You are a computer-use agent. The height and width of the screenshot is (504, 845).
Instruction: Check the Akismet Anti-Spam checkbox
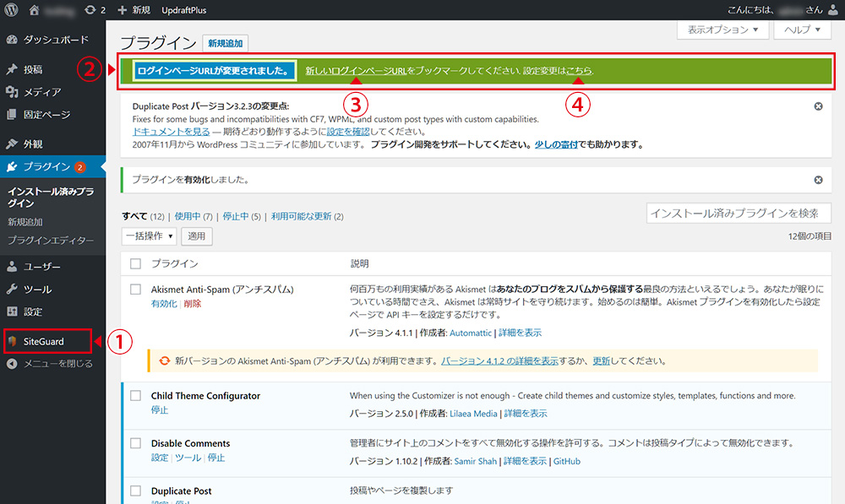[x=136, y=290]
